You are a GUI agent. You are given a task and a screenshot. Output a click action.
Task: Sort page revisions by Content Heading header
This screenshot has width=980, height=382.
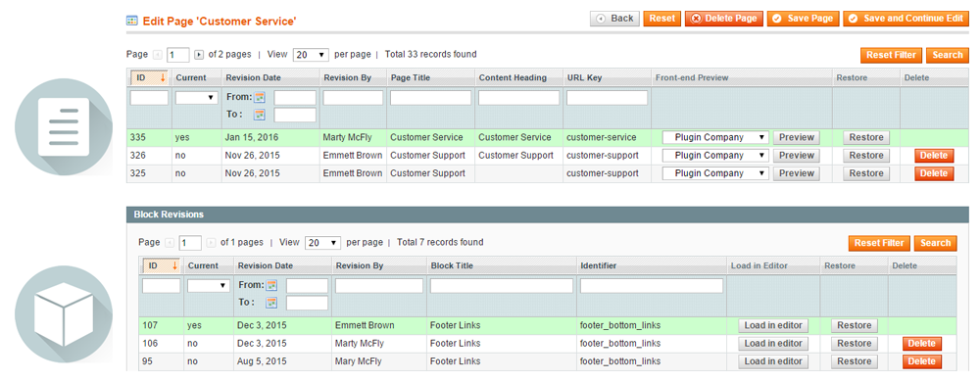(513, 78)
